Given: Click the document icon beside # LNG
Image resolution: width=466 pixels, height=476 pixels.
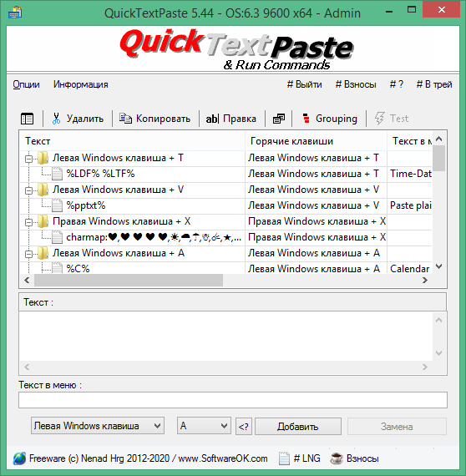Looking at the screenshot, I should point(284,458).
